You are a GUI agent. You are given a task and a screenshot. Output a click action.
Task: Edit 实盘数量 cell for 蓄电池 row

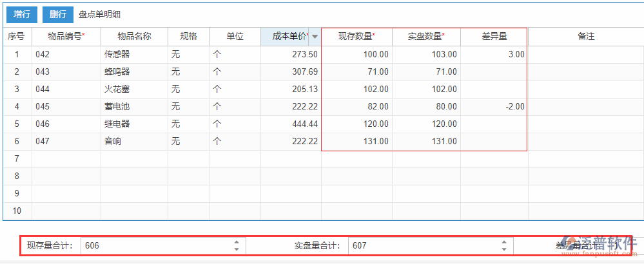(x=426, y=107)
